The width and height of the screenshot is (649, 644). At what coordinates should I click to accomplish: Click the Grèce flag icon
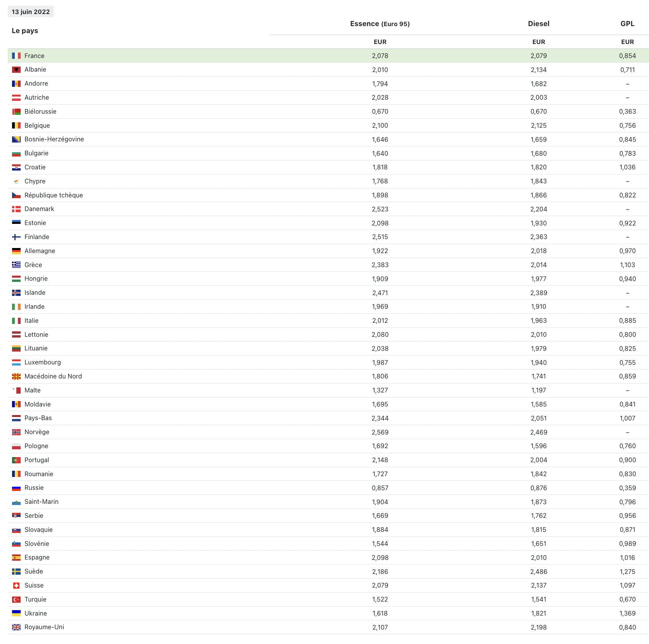tap(16, 265)
